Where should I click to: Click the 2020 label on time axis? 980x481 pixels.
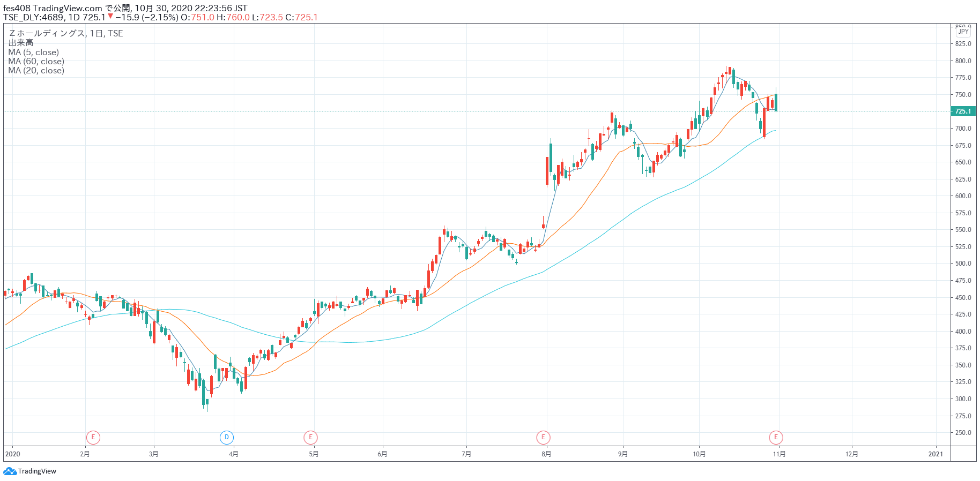[x=12, y=454]
